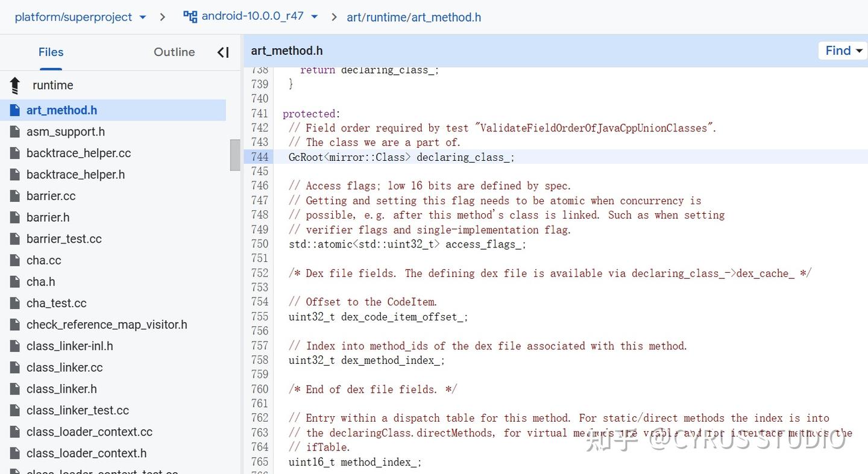Open the art/runtime/art_method.h breadcrumb link

(414, 16)
